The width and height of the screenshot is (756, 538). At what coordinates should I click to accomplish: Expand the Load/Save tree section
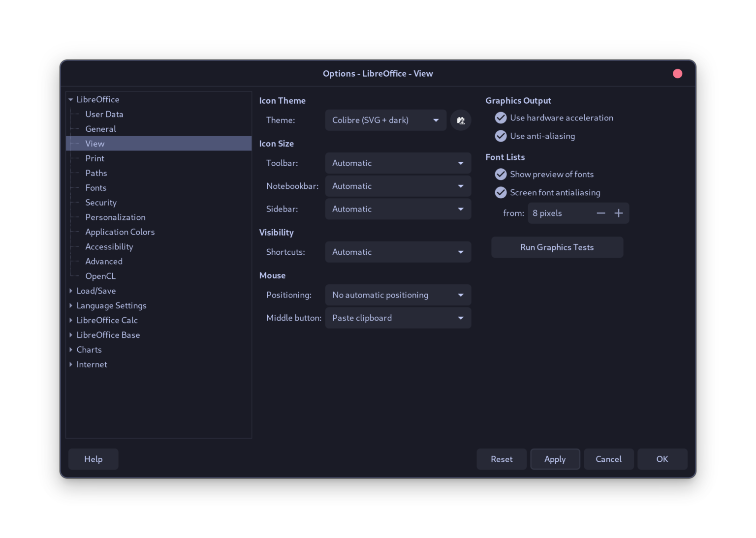pos(71,291)
